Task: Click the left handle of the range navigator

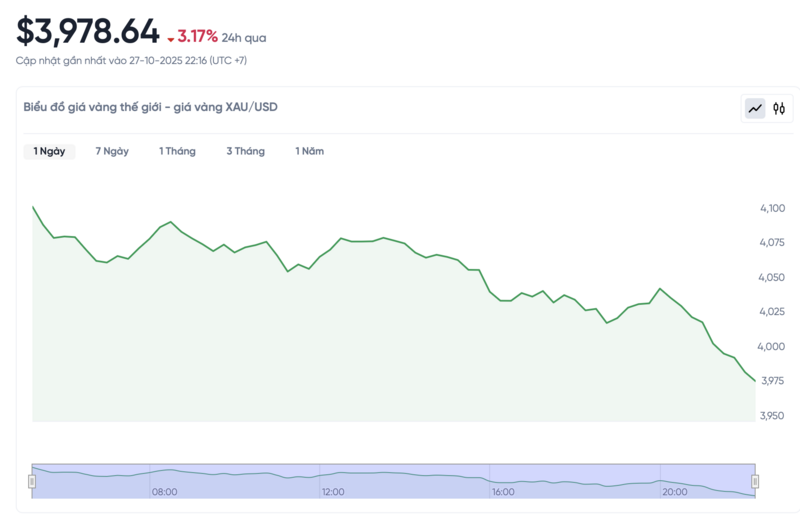Action: coord(32,481)
